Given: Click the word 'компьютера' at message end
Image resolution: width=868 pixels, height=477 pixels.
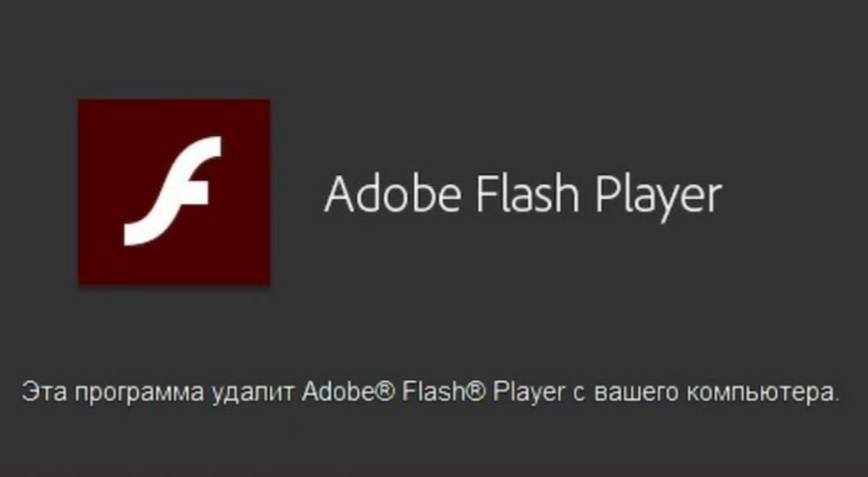Looking at the screenshot, I should pyautogui.click(x=762, y=395).
